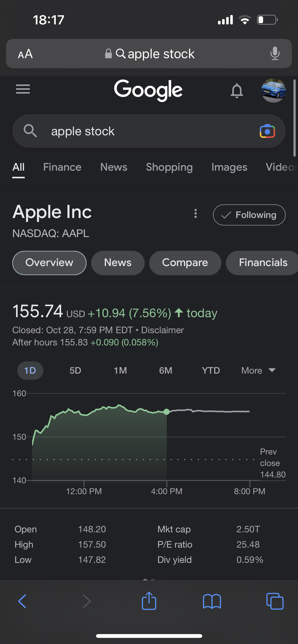Open the Financials chip

263,263
